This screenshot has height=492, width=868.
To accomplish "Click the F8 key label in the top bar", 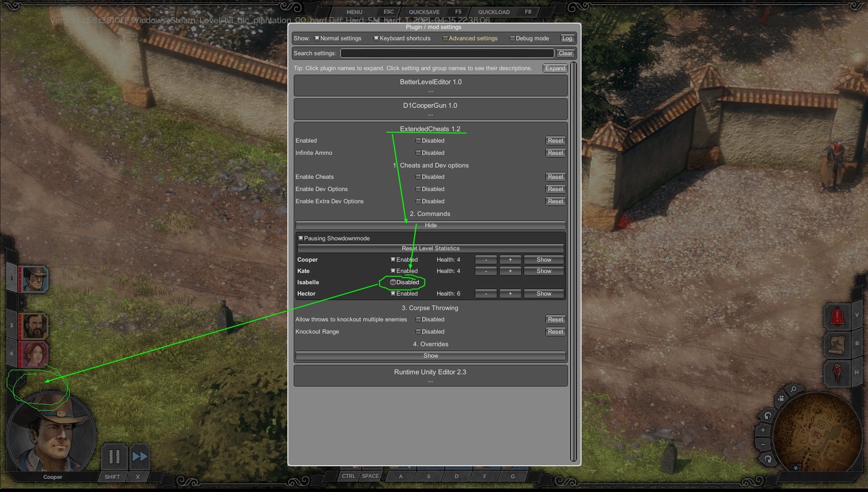I will pos(528,12).
